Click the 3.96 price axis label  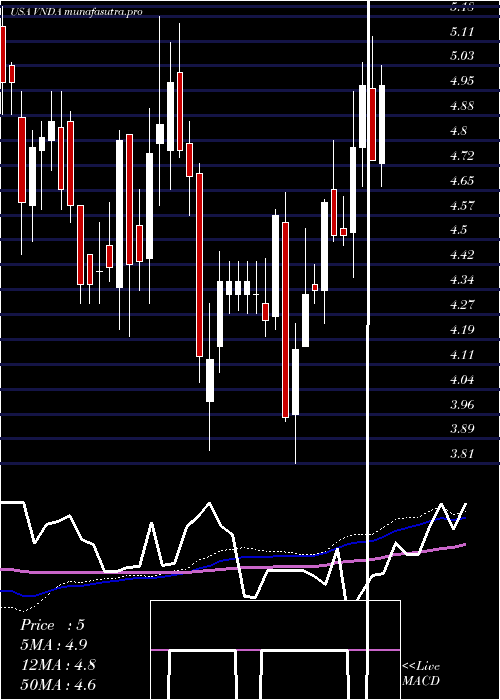coord(462,405)
